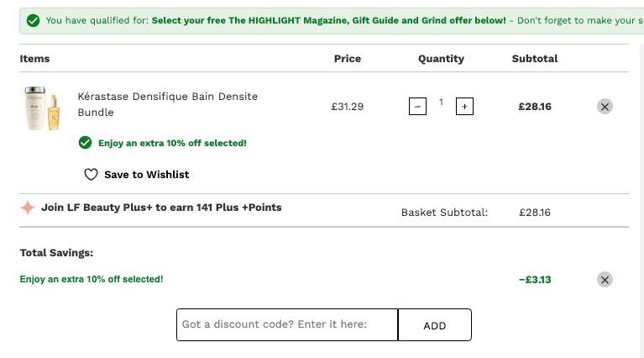
Task: Click the Total Savings 10% off offer text
Action: tap(92, 279)
